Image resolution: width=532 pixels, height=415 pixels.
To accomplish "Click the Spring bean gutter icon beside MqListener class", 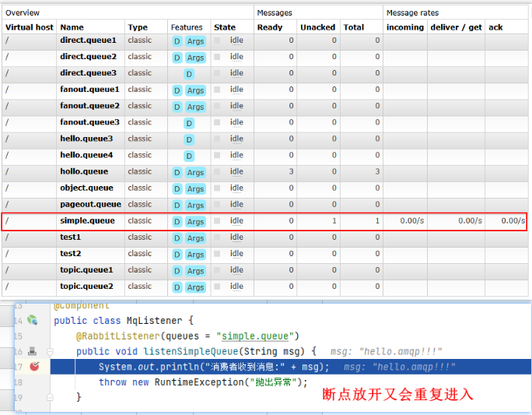I will pos(32,320).
